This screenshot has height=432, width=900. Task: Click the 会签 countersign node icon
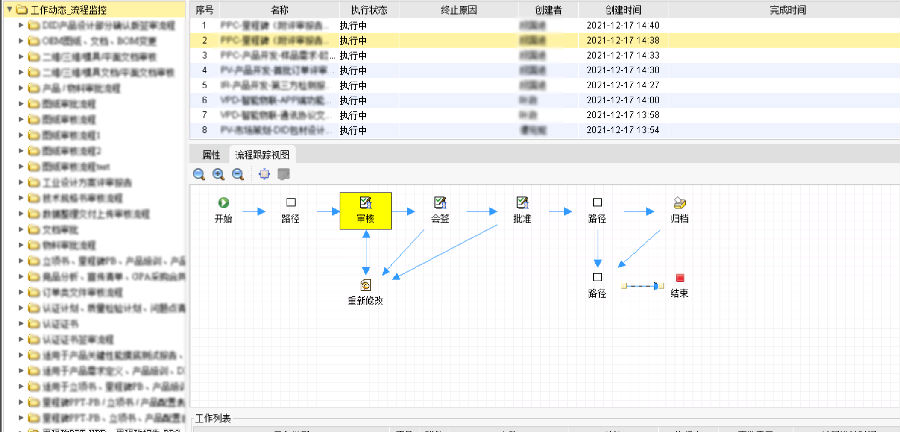440,202
